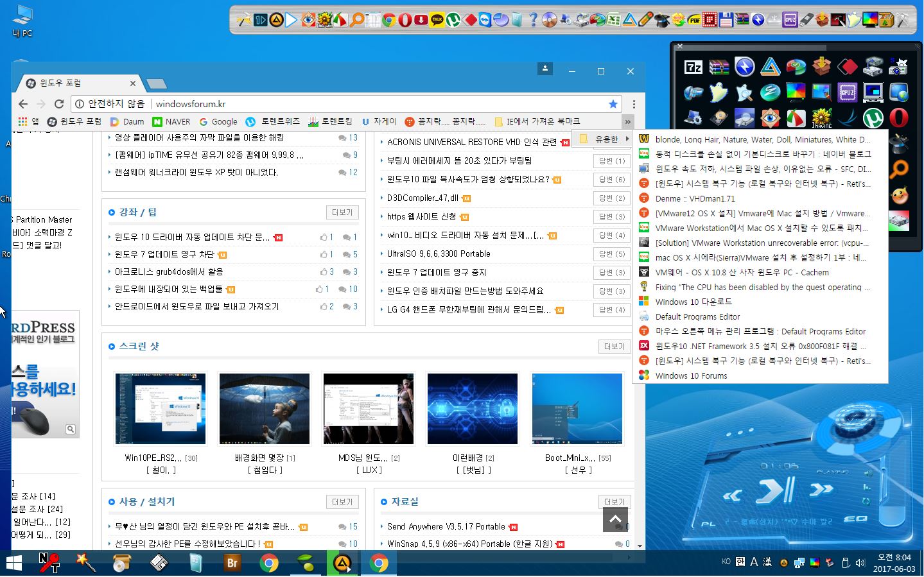The width and height of the screenshot is (924, 577).
Task: Open WinRAR in the launcher panel
Action: click(719, 67)
